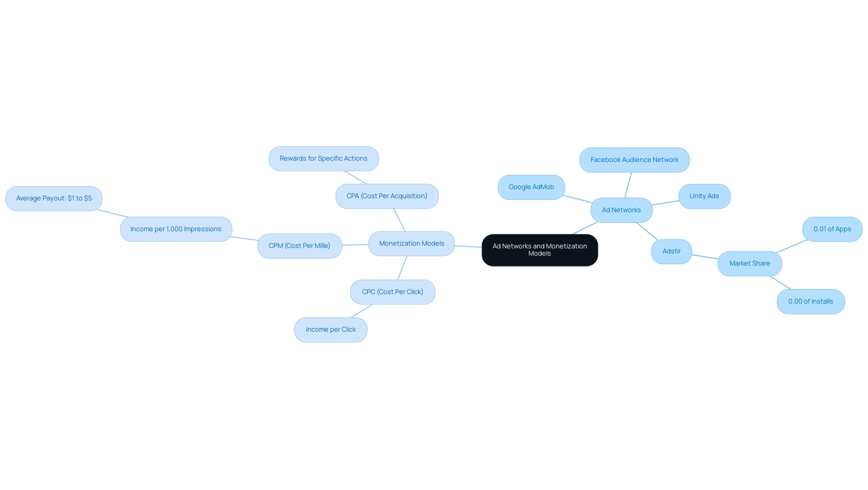The height and width of the screenshot is (490, 868).
Task: Click the Adstir node icon
Action: point(672,251)
